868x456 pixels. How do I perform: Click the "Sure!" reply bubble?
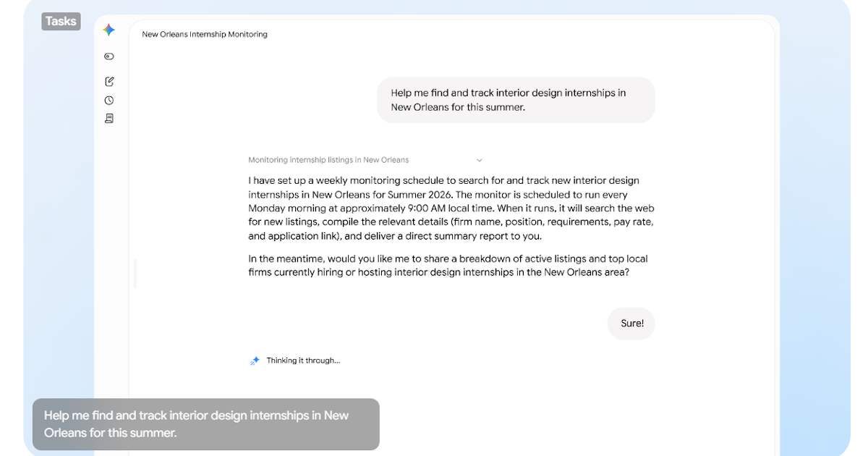pyautogui.click(x=631, y=324)
